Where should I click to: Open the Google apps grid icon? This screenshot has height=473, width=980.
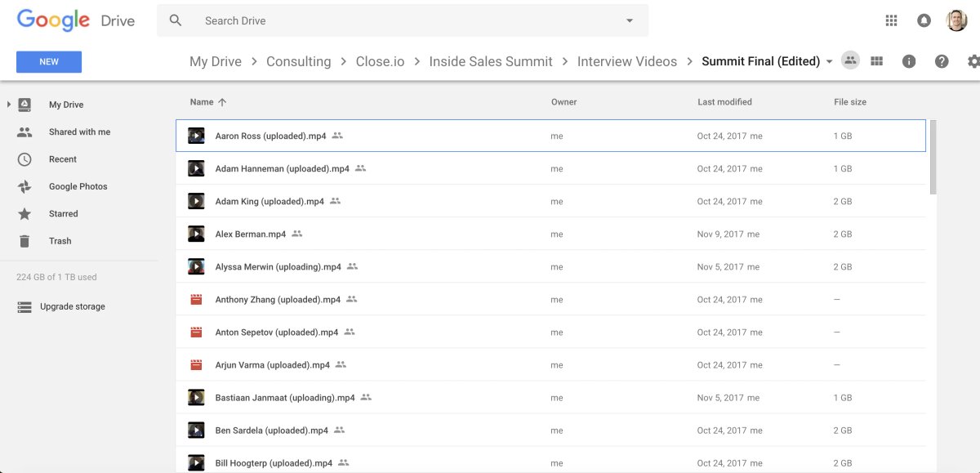coord(891,20)
